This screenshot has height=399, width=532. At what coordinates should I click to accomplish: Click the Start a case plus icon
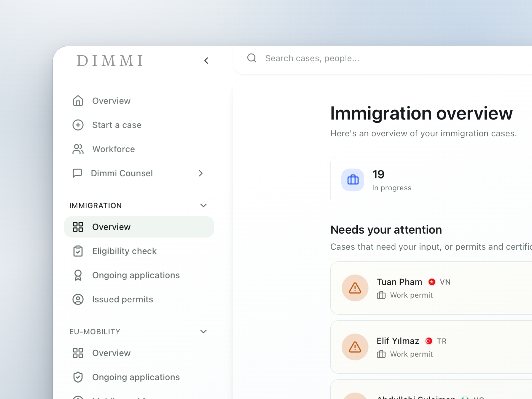[78, 125]
